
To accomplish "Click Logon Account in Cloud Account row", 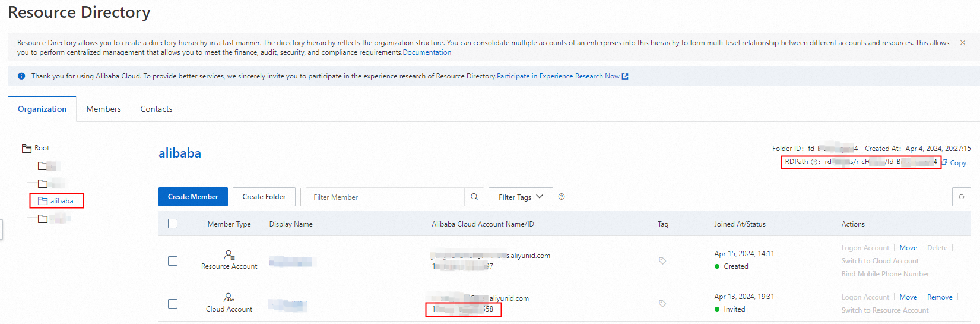I will point(865,297).
